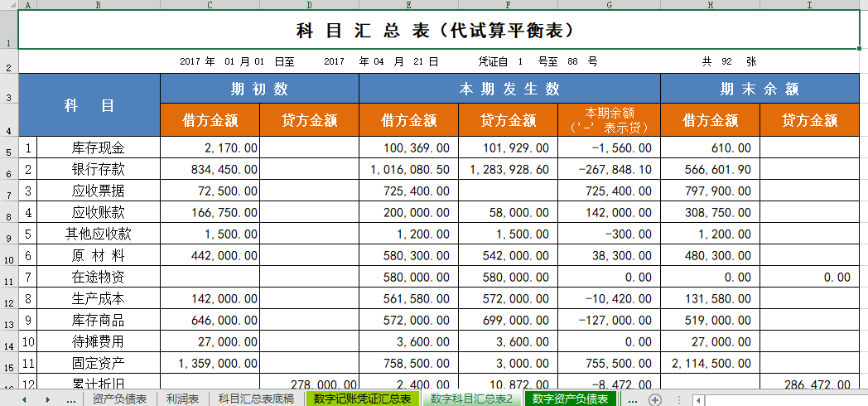This screenshot has width=868, height=406.
Task: Show hidden sheets via left ellipsis
Action: click(70, 399)
